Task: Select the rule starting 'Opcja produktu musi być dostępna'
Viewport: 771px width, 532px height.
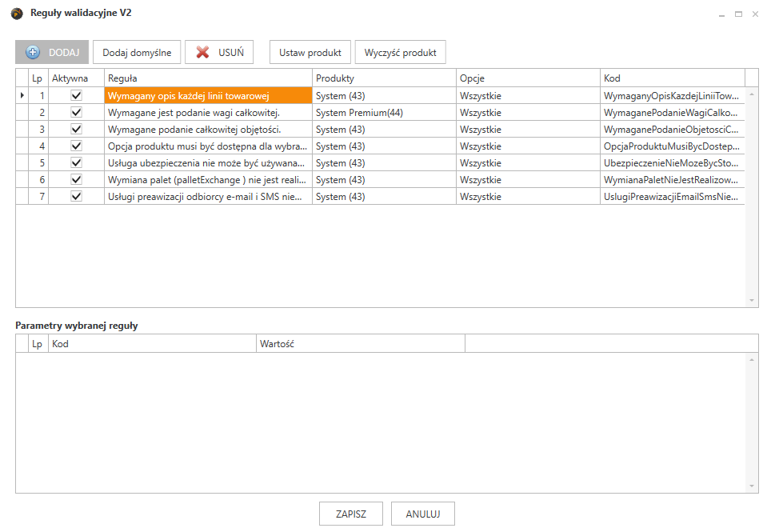Action: pos(208,146)
